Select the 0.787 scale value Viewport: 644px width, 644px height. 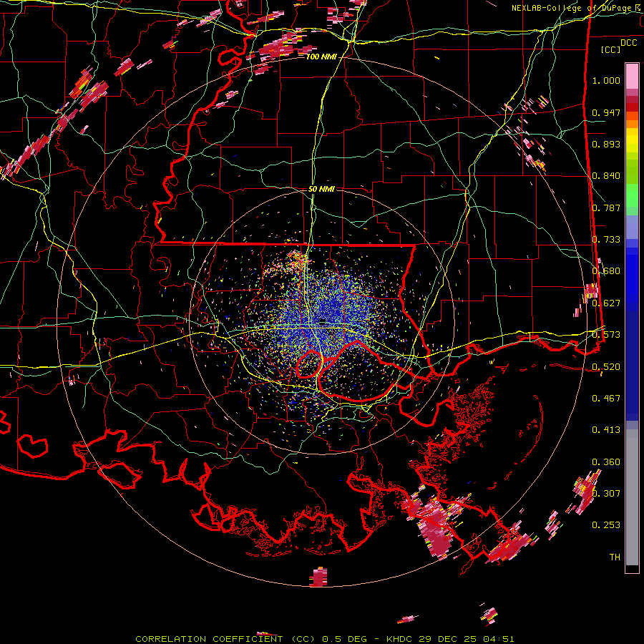click(x=606, y=208)
